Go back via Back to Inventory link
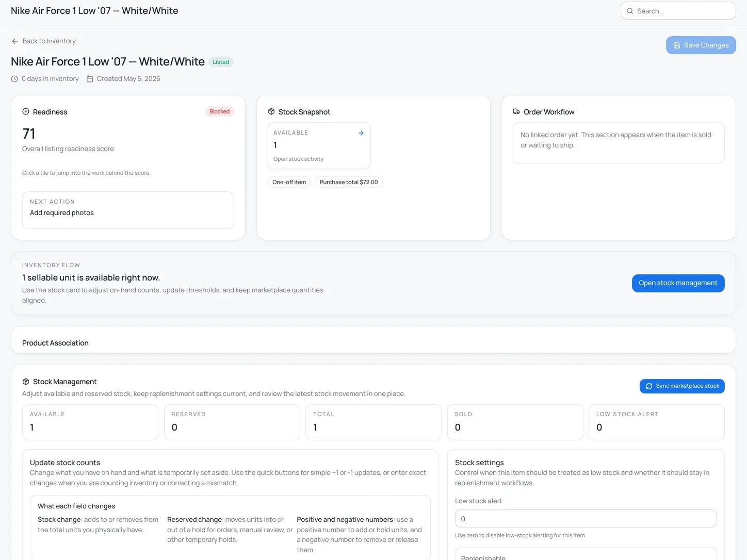This screenshot has width=747, height=560. click(x=44, y=41)
